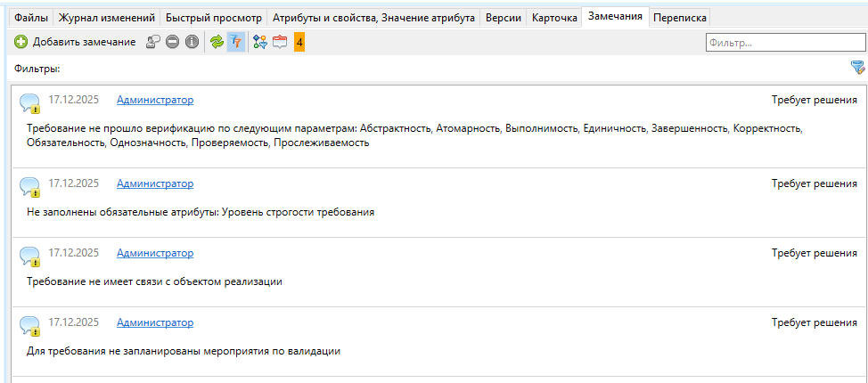Click the red calendar icon in toolbar

click(x=280, y=42)
